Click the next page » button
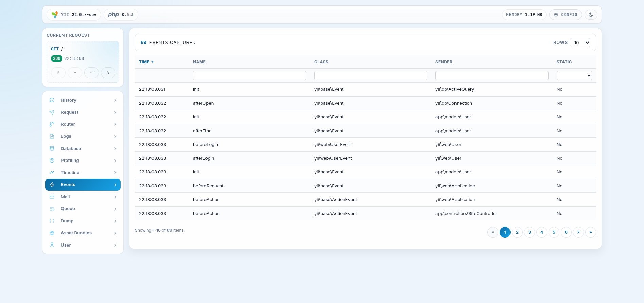The width and height of the screenshot is (644, 303). pyautogui.click(x=591, y=232)
